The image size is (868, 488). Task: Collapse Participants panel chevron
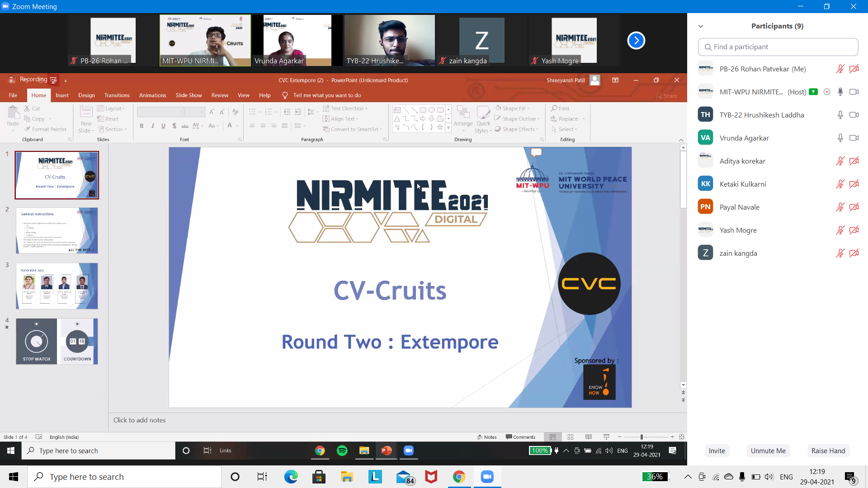click(701, 26)
